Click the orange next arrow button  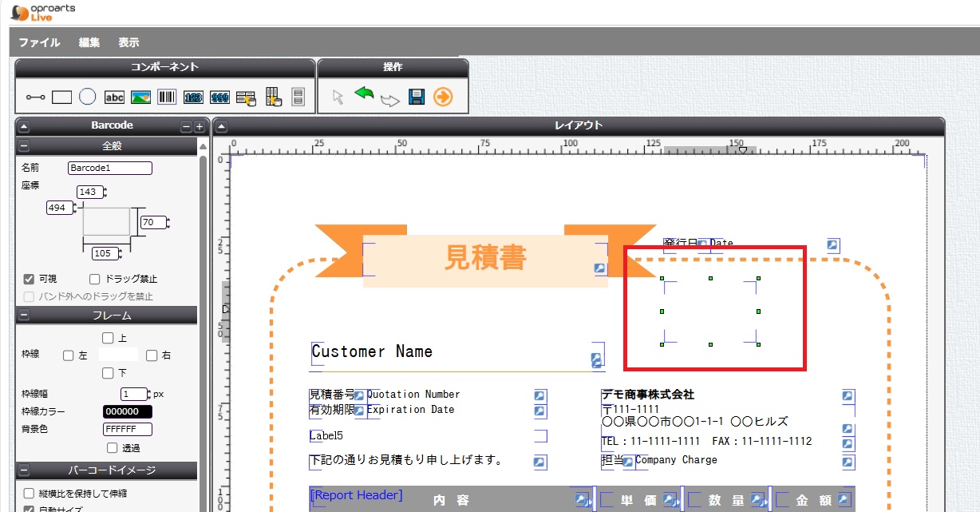[443, 97]
